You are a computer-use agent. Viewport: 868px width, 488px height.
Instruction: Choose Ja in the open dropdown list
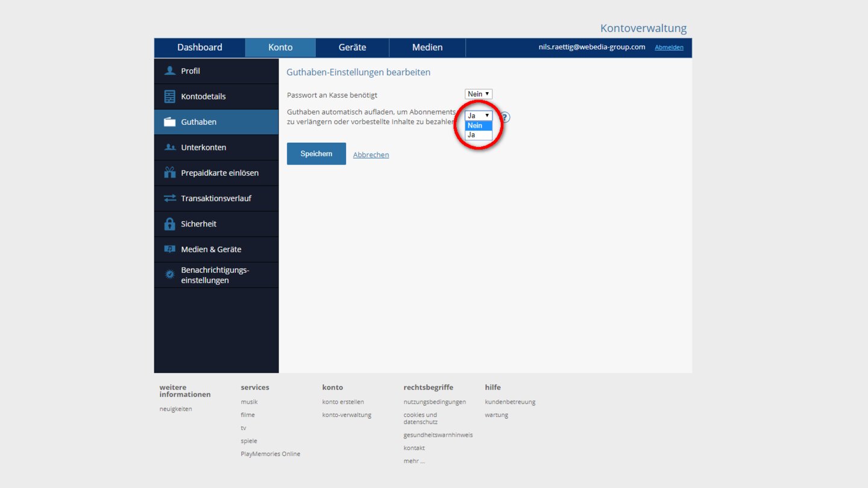point(479,135)
